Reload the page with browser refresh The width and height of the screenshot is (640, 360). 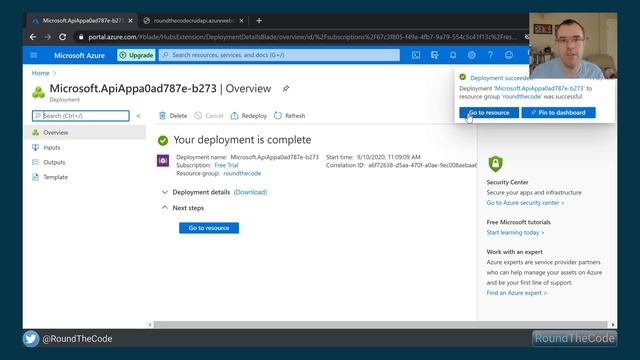tap(62, 37)
